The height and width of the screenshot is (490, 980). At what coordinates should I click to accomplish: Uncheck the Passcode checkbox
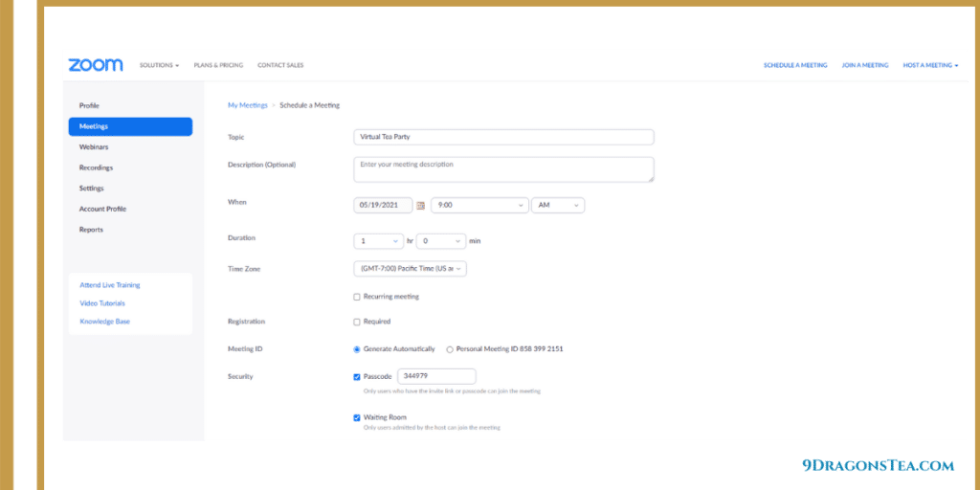click(357, 377)
